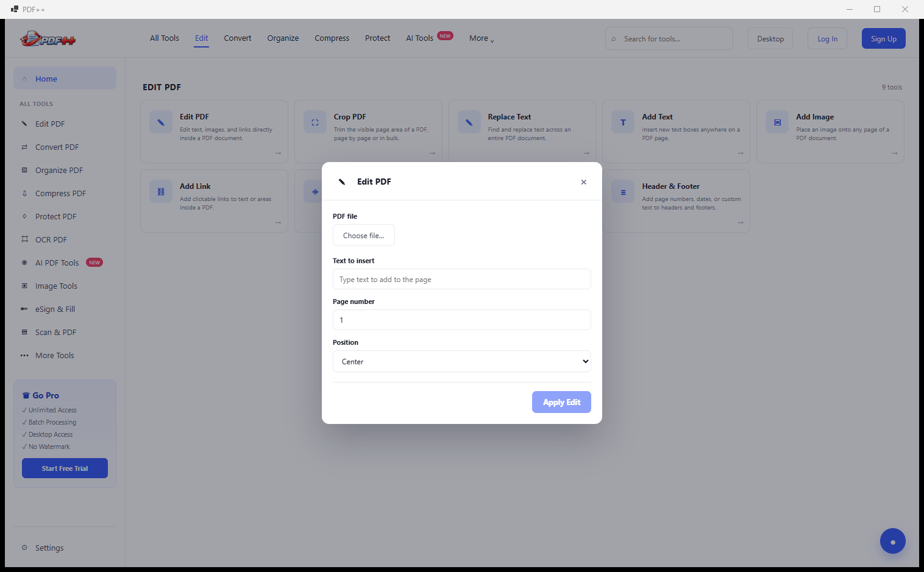This screenshot has width=924, height=572.
Task: Click the PDF++ logo
Action: [x=48, y=39]
